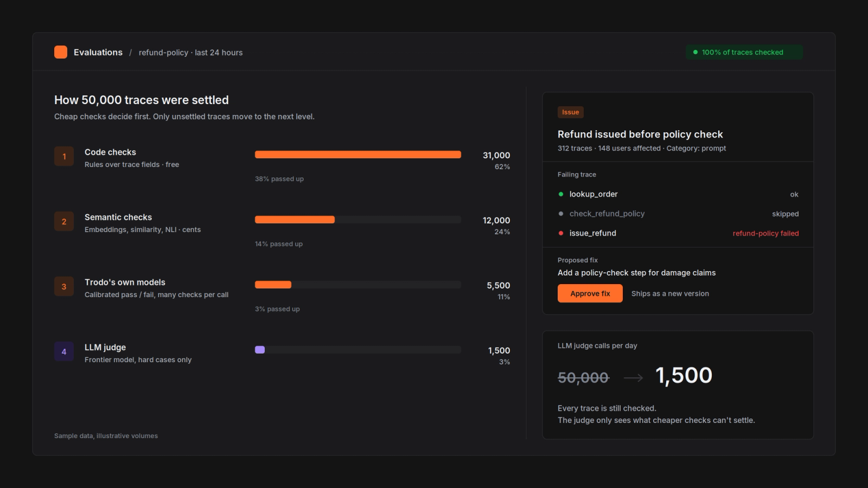Screen dimensions: 868x488
Task: Click the struck-through 50,000 value
Action: (583, 377)
